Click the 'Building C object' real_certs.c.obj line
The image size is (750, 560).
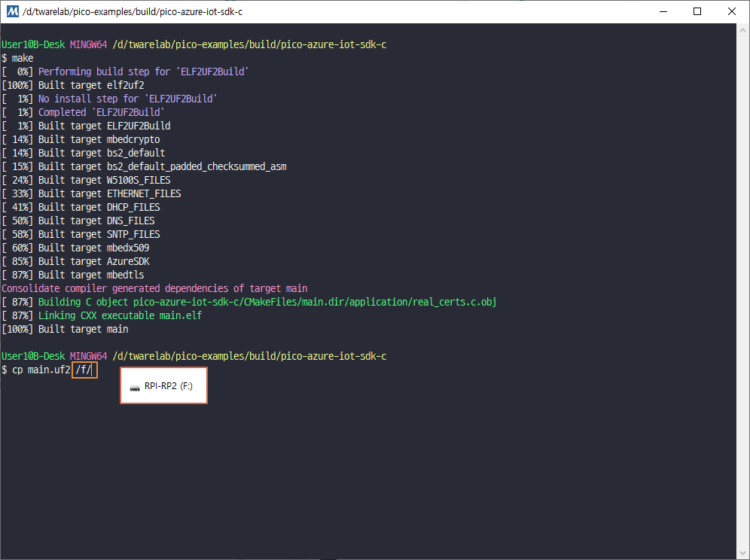point(249,302)
